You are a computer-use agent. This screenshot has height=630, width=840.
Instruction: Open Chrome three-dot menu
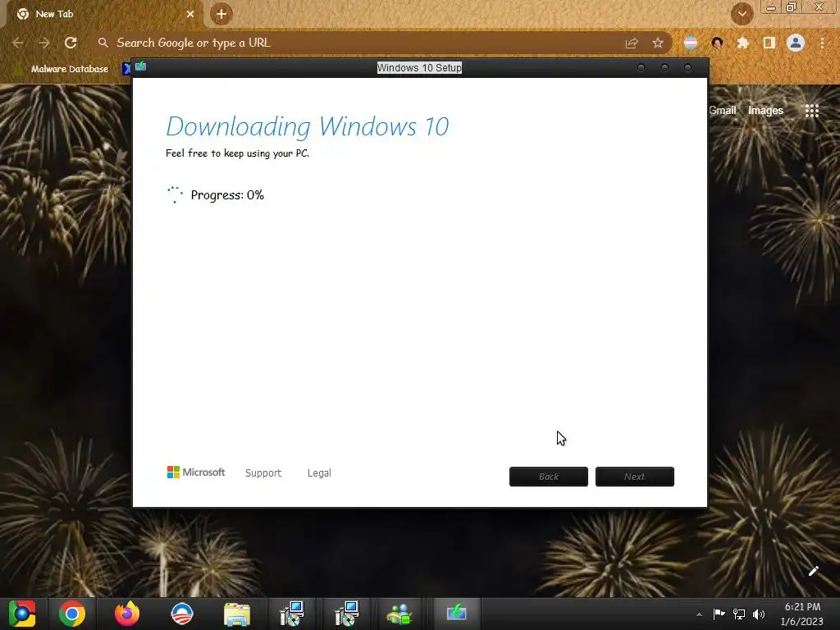(x=822, y=43)
